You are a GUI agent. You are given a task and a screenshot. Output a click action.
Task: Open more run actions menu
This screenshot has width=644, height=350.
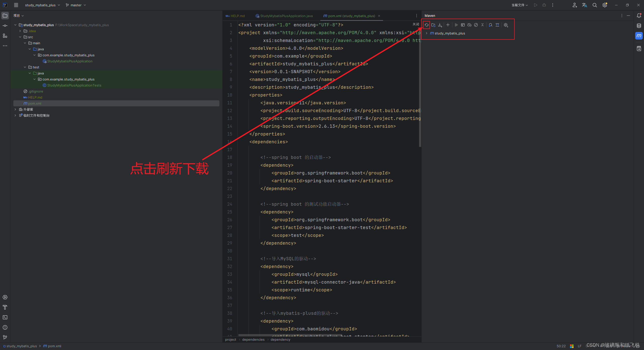click(553, 5)
